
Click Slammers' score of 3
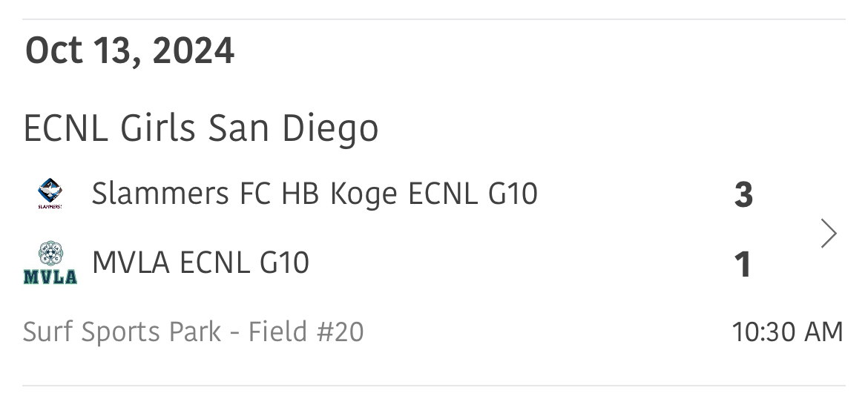(743, 195)
